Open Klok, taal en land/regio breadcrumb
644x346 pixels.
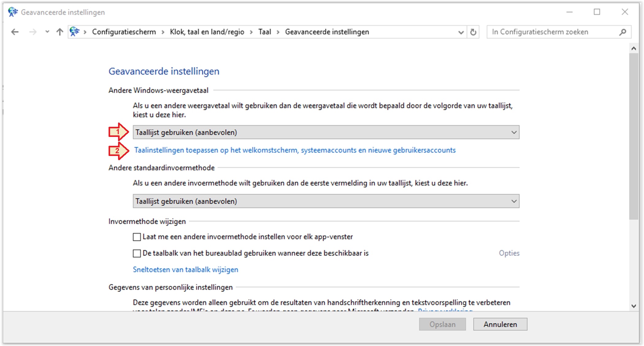[x=207, y=32]
